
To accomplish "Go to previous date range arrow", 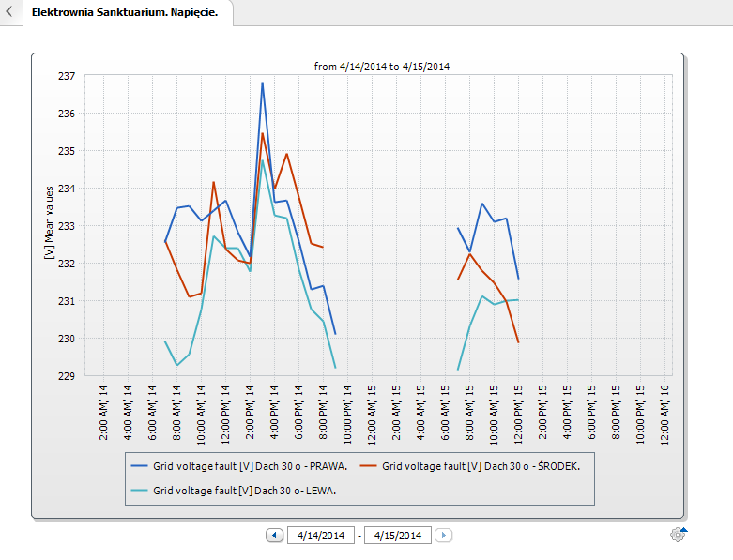I will pos(274,536).
